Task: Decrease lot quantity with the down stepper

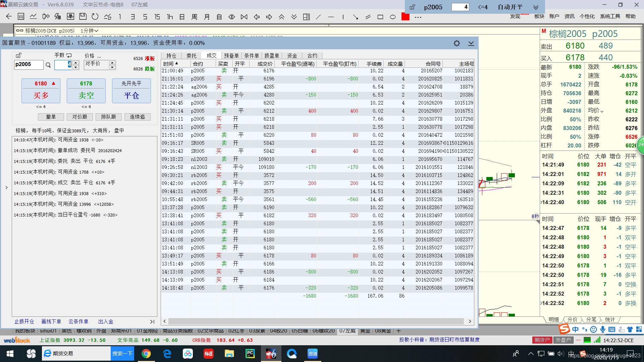Action: (x=76, y=67)
